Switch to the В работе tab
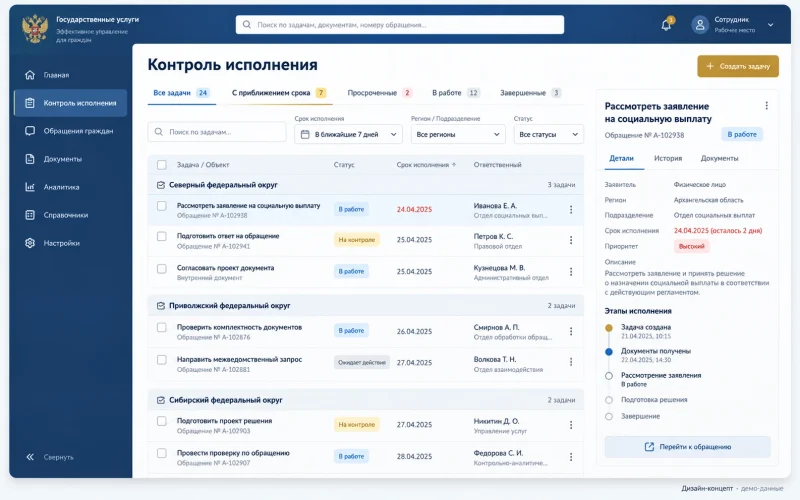The height and width of the screenshot is (500, 800). [456, 93]
